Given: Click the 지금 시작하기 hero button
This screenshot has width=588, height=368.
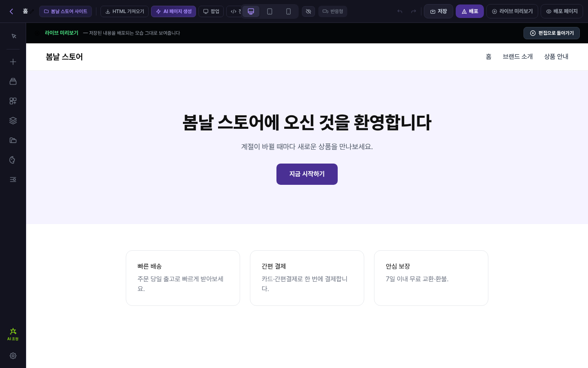Looking at the screenshot, I should pyautogui.click(x=307, y=174).
